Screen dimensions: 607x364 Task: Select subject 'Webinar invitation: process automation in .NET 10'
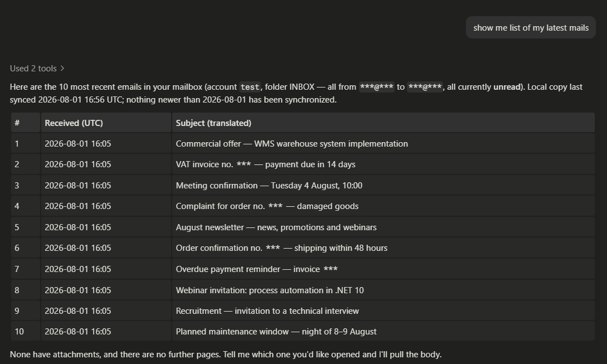[270, 290]
